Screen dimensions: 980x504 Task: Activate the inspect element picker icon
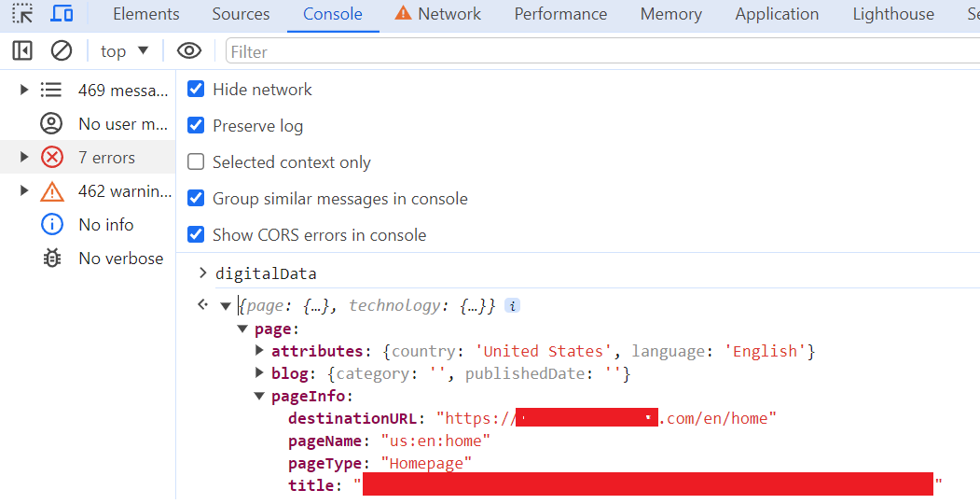point(22,13)
